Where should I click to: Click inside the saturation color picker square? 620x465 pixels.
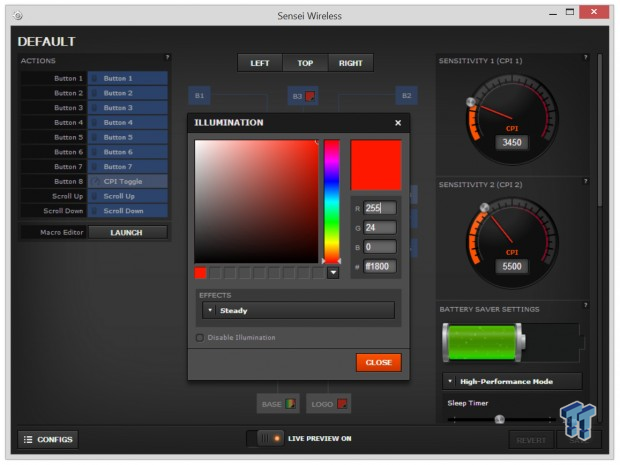pos(256,201)
